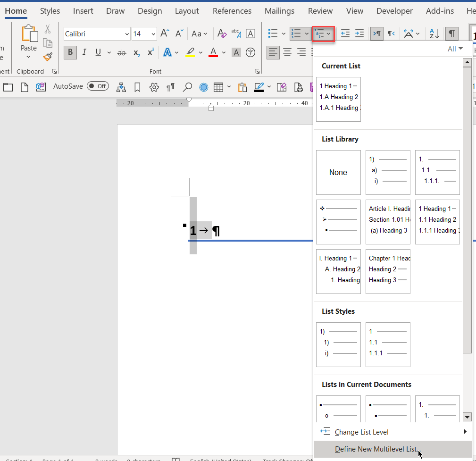Click the Subscript icon
The height and width of the screenshot is (461, 476).
click(x=137, y=52)
